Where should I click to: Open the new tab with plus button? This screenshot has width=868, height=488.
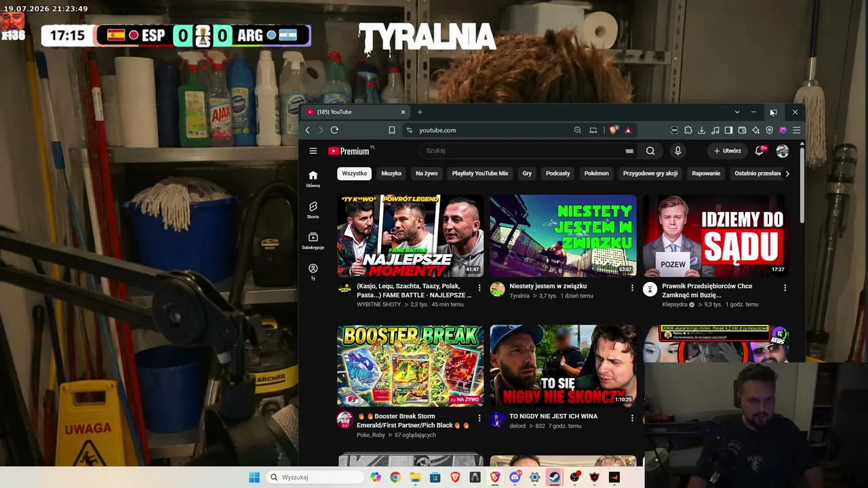pyautogui.click(x=420, y=112)
